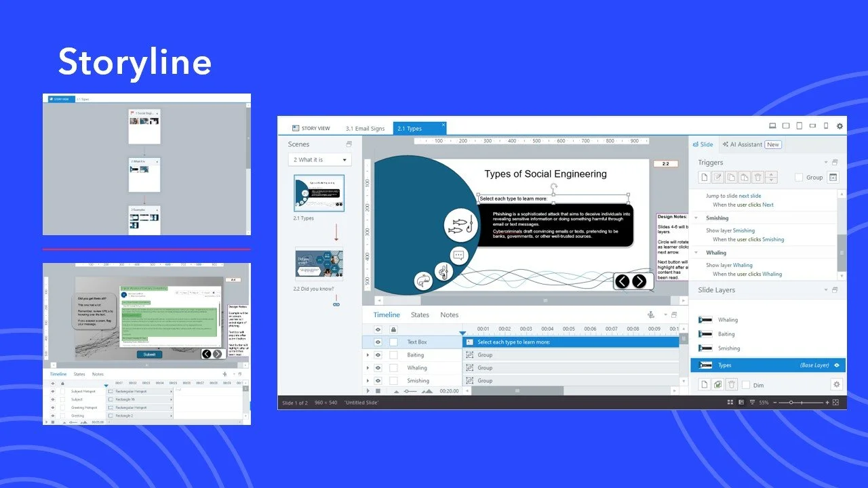Toggle Types base layer visibility eye

coord(837,365)
